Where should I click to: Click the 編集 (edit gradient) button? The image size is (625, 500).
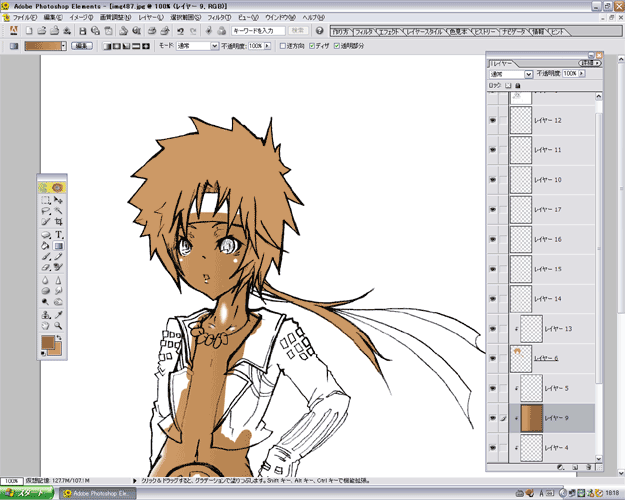82,46
